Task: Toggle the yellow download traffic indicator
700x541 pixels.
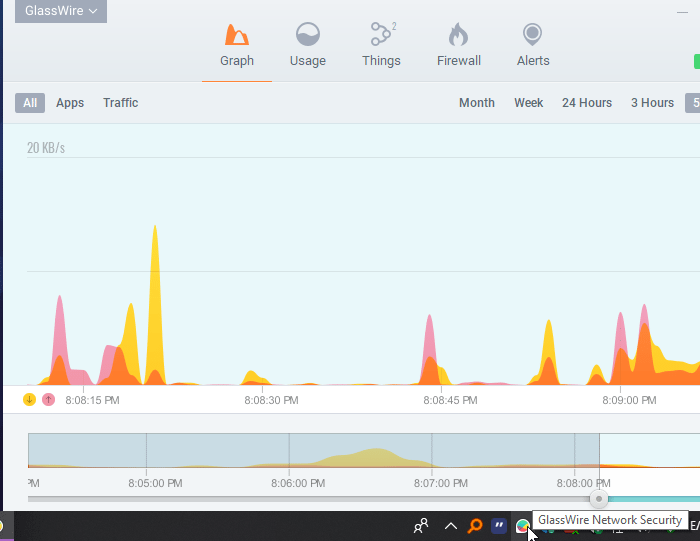Action: point(29,399)
